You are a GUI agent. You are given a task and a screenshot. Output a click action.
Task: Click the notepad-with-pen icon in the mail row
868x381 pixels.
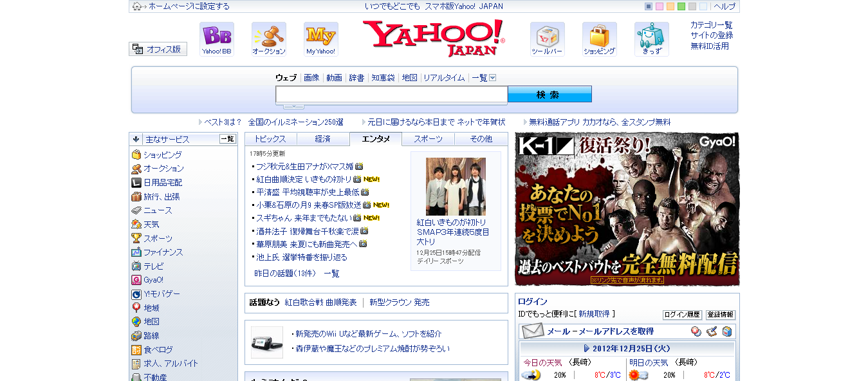coord(712,331)
